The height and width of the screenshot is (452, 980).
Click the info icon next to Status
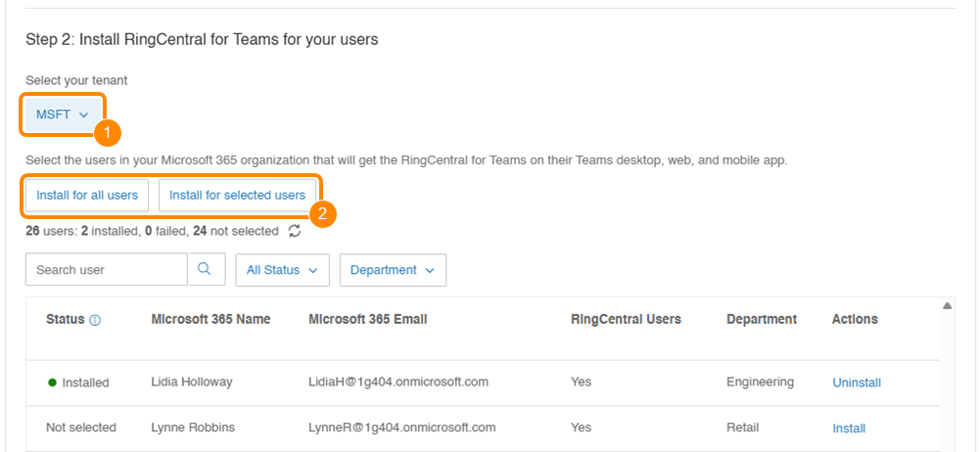point(96,320)
